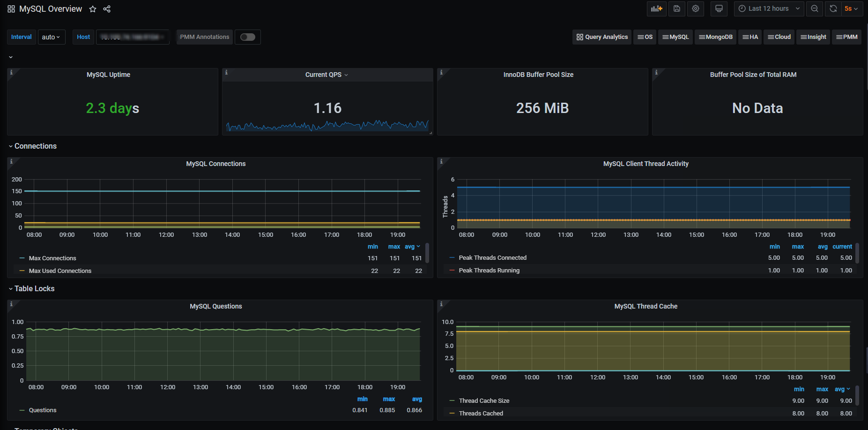868x430 pixels.
Task: Open the Last 12 hours time picker
Action: click(769, 9)
